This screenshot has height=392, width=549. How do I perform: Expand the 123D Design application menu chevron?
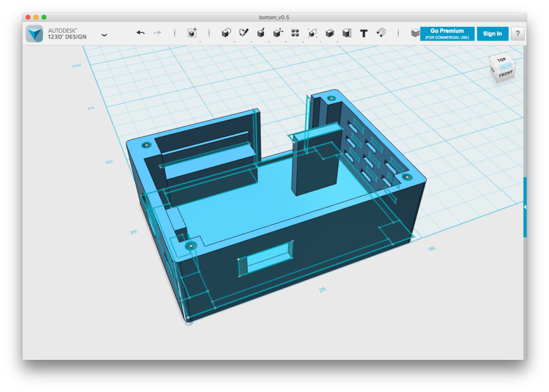pos(104,35)
